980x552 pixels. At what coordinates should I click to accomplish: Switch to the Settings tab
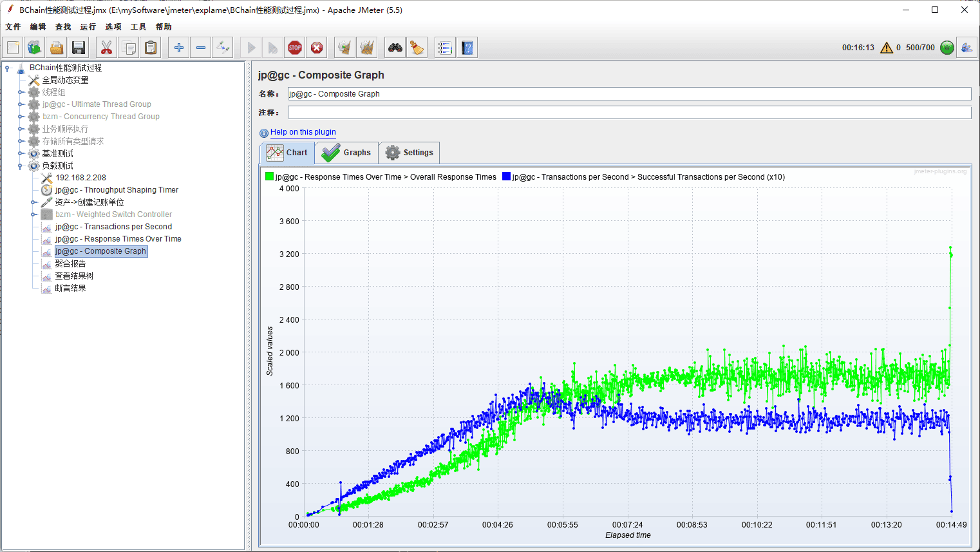(x=410, y=153)
